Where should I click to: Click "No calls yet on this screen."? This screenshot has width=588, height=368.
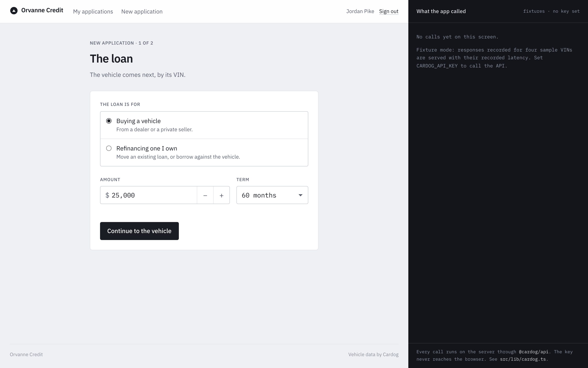(x=457, y=37)
